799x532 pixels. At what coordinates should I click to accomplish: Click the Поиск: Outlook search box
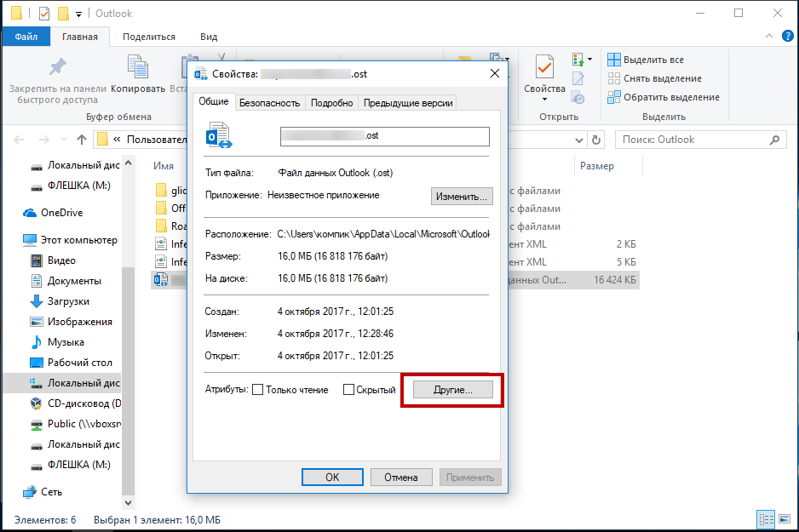(701, 140)
